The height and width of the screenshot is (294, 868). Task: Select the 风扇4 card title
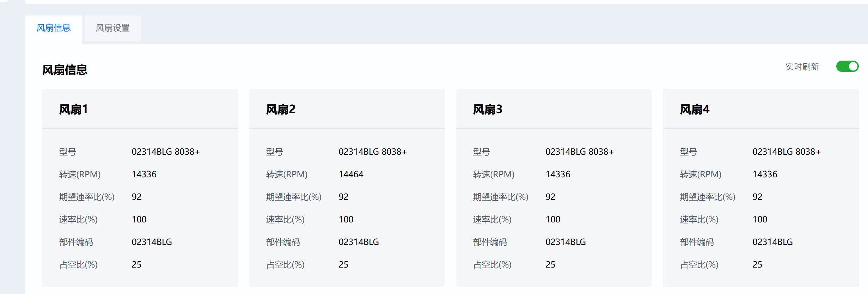[695, 109]
